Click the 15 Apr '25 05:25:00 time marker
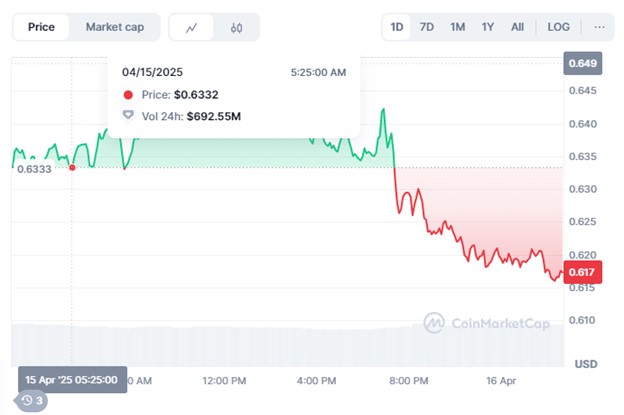624x415 pixels. [72, 380]
